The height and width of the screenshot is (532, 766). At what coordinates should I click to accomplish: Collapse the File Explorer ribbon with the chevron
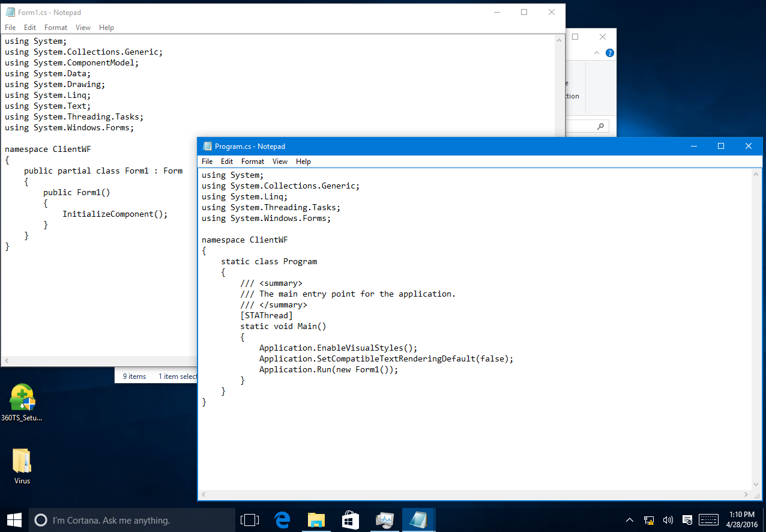597,53
